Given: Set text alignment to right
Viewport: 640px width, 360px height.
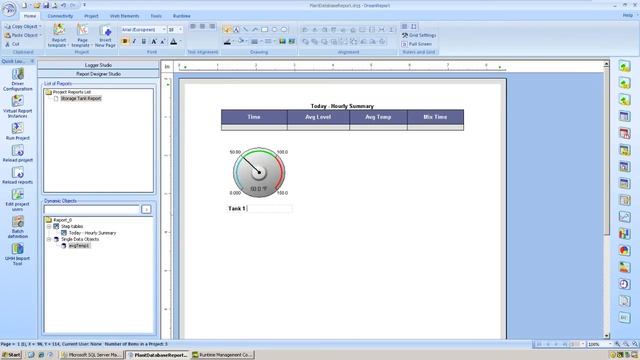Looking at the screenshot, I should click(x=212, y=26).
